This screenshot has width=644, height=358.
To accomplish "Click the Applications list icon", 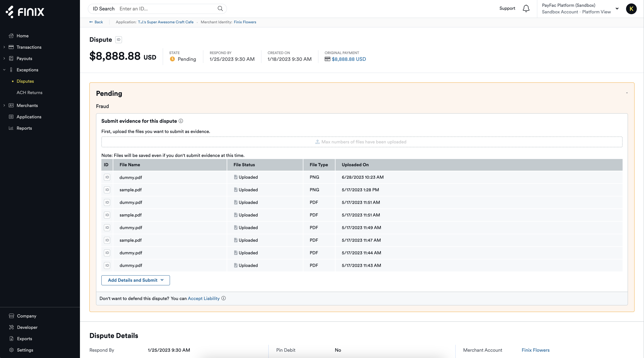I will coord(11,117).
